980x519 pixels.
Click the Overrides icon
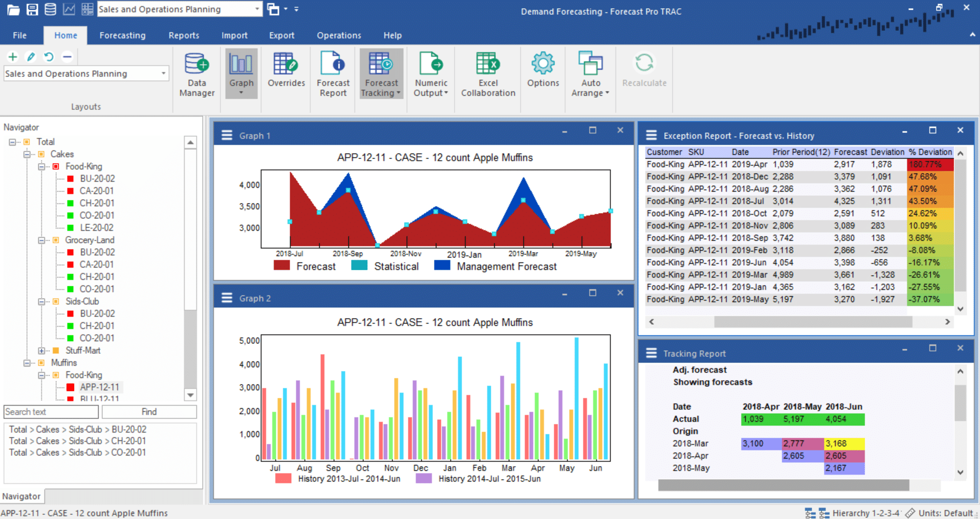[x=286, y=74]
